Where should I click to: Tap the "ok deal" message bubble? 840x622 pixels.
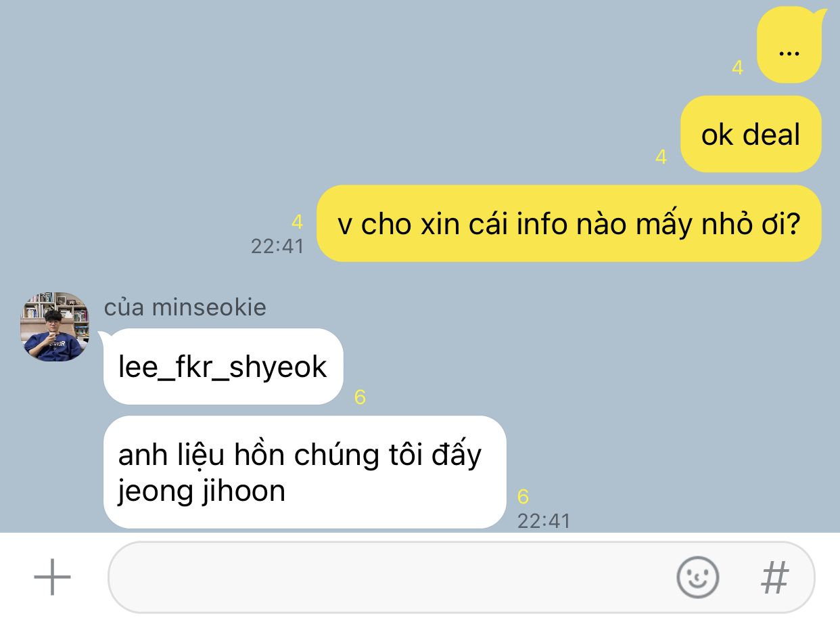tap(751, 134)
